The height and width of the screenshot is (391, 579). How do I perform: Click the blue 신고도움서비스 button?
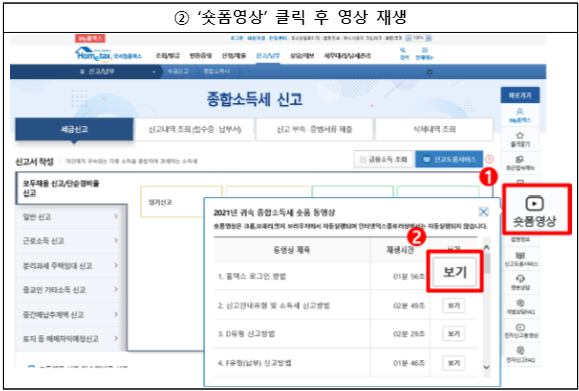[449, 159]
